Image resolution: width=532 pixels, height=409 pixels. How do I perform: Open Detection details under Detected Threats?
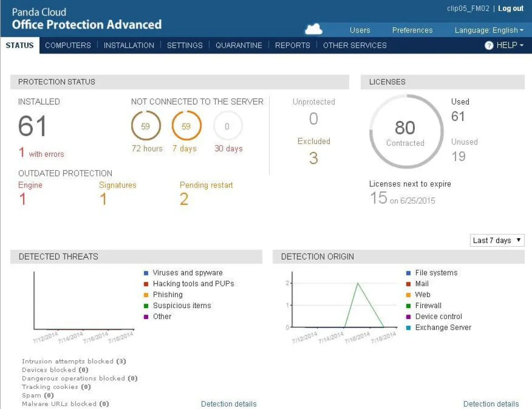(229, 404)
